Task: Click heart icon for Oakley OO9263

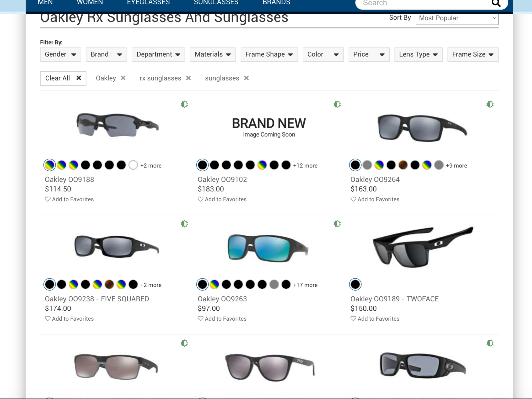Action: 201,318
